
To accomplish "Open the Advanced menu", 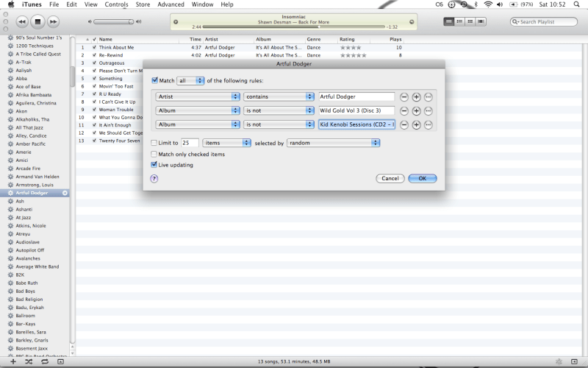I will click(x=171, y=4).
